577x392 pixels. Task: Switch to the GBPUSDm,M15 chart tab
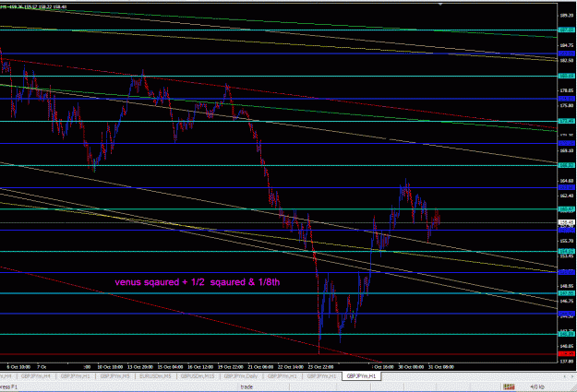198,376
